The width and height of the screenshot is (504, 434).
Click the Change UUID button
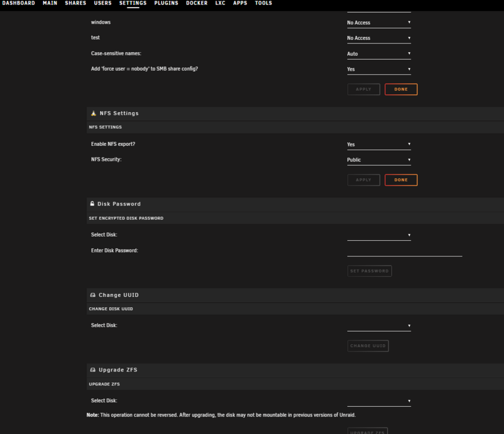[368, 346]
